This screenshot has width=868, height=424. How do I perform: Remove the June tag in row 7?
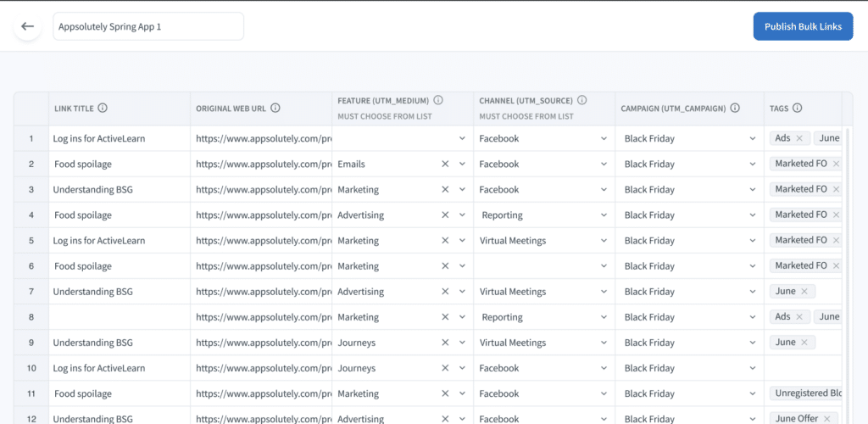pyautogui.click(x=804, y=291)
